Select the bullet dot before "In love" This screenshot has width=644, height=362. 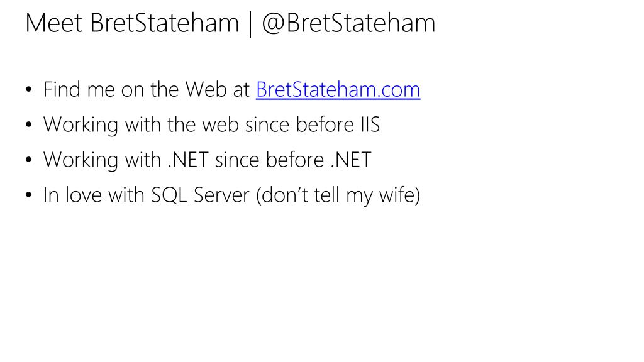28,195
